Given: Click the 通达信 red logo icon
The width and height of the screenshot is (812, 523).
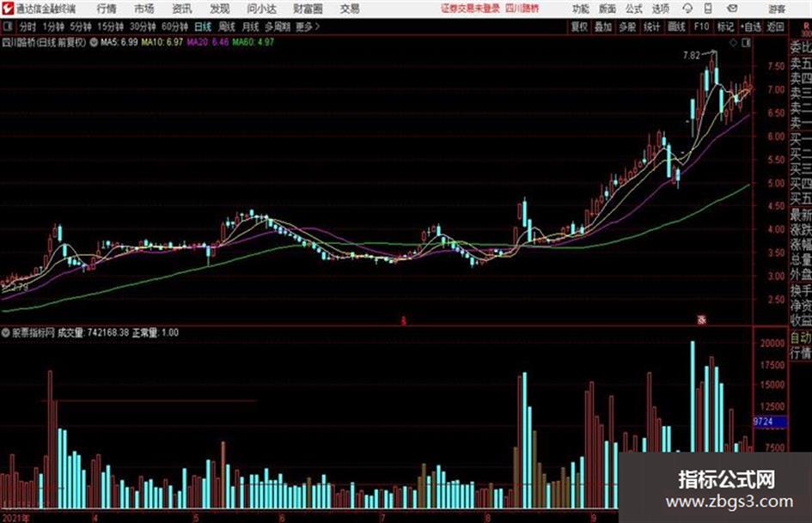Looking at the screenshot, I should click(8, 9).
